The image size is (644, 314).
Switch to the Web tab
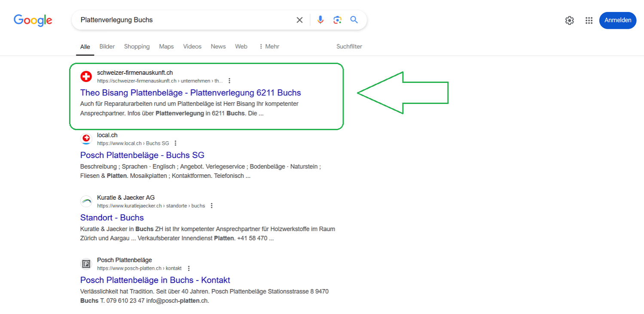click(241, 46)
